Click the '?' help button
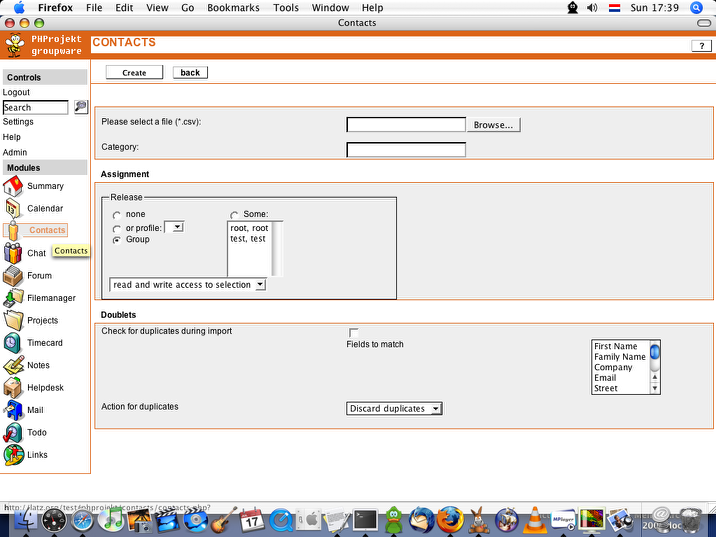The width and height of the screenshot is (716, 537). click(701, 46)
